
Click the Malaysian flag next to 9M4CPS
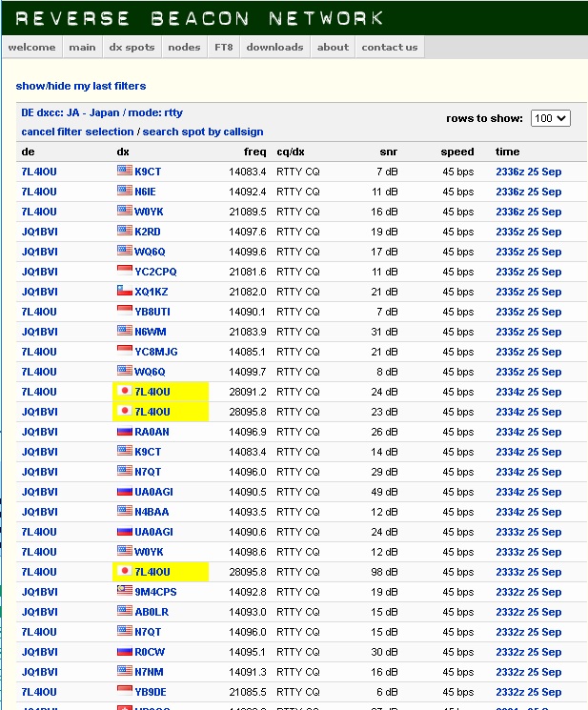[x=125, y=591]
